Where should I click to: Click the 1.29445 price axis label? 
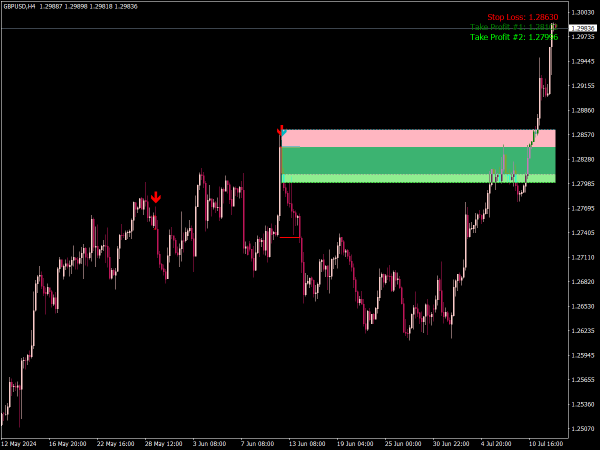[583, 61]
